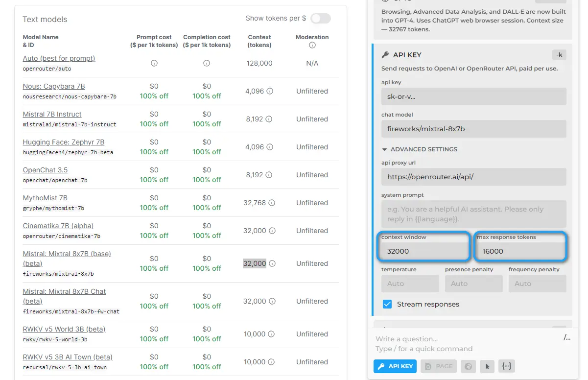Select the PAGE mode button
Viewport: 588px width, 380px height.
[439, 366]
